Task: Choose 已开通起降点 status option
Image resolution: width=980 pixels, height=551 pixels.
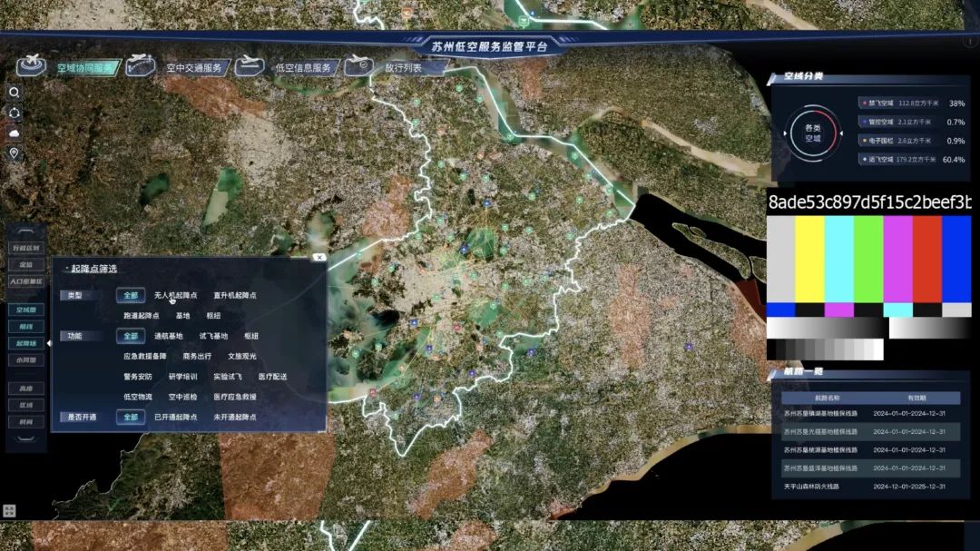Action: [x=175, y=417]
